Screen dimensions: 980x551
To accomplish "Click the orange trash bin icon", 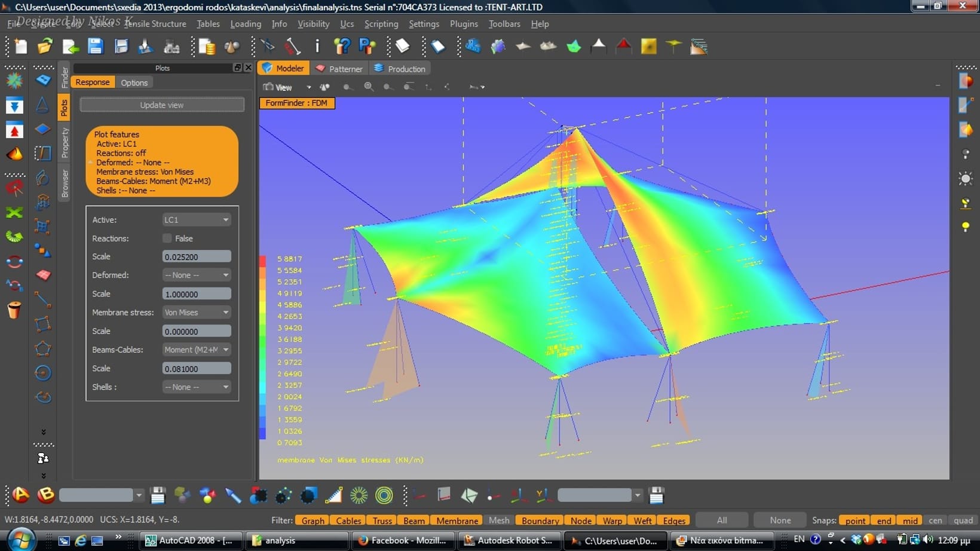I will click(14, 310).
